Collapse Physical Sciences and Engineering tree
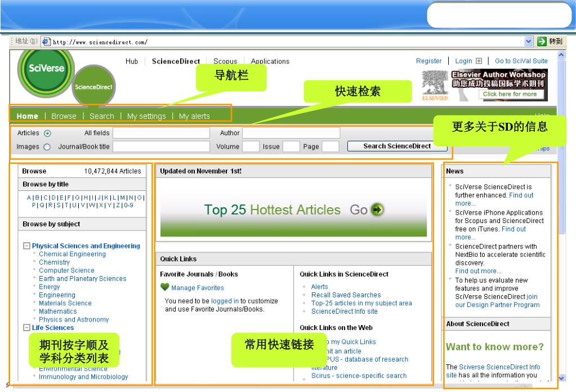The height and width of the screenshot is (392, 576). click(x=26, y=246)
